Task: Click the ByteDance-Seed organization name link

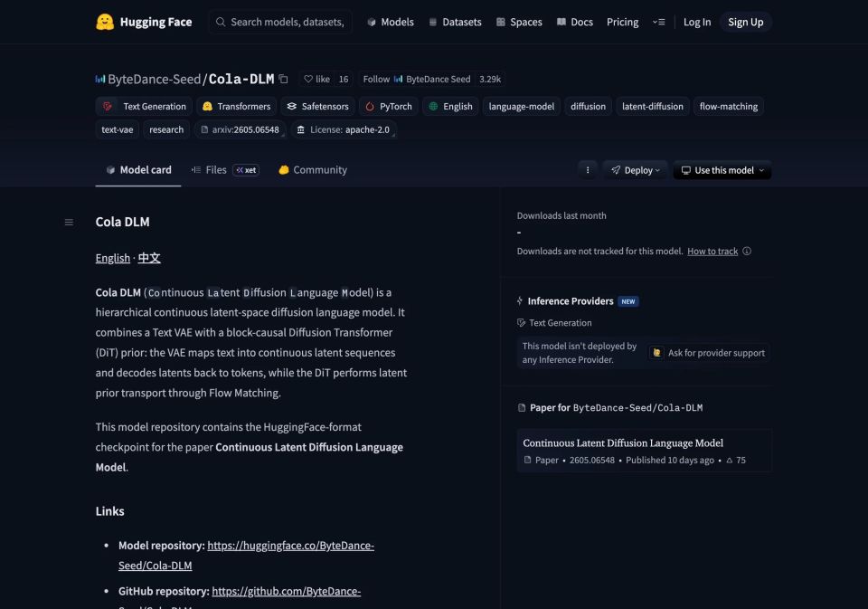Action: [x=155, y=80]
